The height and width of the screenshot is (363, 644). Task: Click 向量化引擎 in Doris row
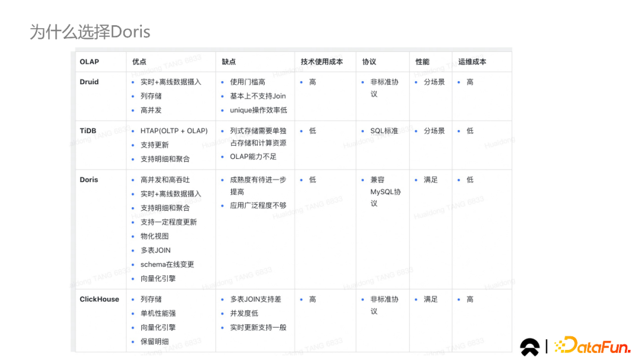158,279
